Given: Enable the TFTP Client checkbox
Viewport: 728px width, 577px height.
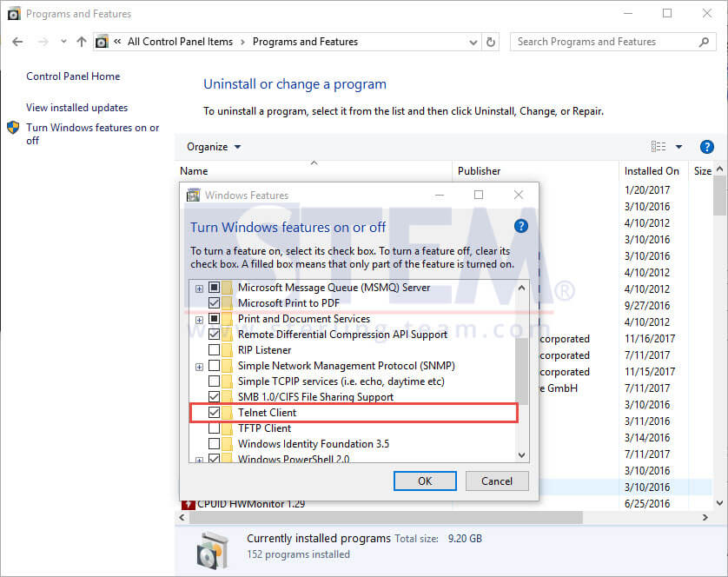Looking at the screenshot, I should tap(214, 428).
